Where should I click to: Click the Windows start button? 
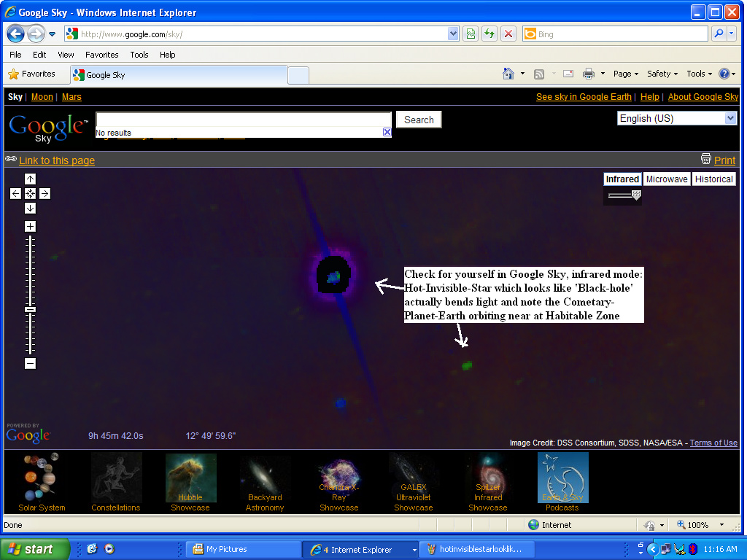pos(35,549)
